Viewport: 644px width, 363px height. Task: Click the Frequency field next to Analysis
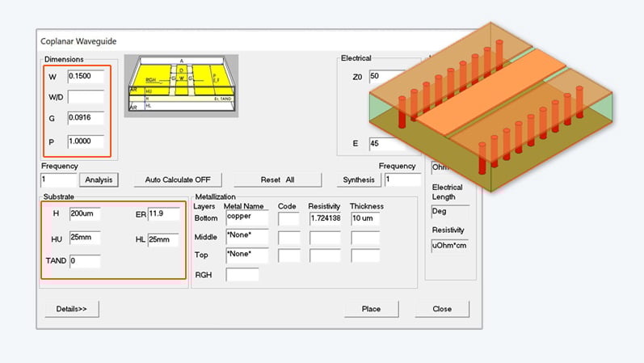pos(59,180)
